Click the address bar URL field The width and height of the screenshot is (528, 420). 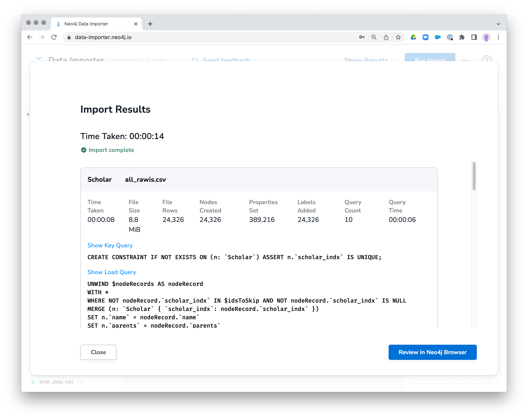point(196,37)
